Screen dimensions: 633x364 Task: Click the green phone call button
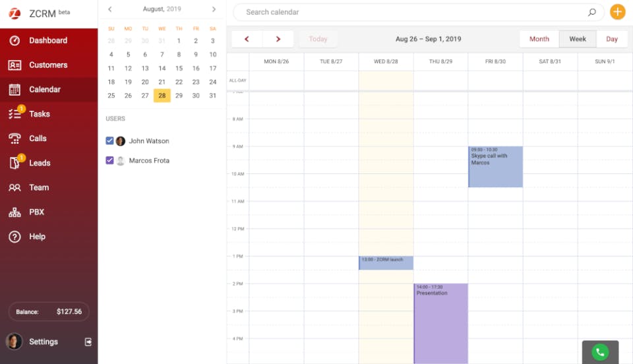[599, 352]
